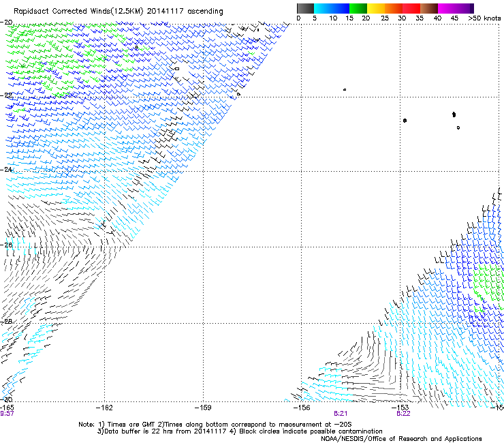Viewport: 504px width, 443px height.
Task: Click the orange 25-30 knots color segment
Action: pyautogui.click(x=394, y=8)
